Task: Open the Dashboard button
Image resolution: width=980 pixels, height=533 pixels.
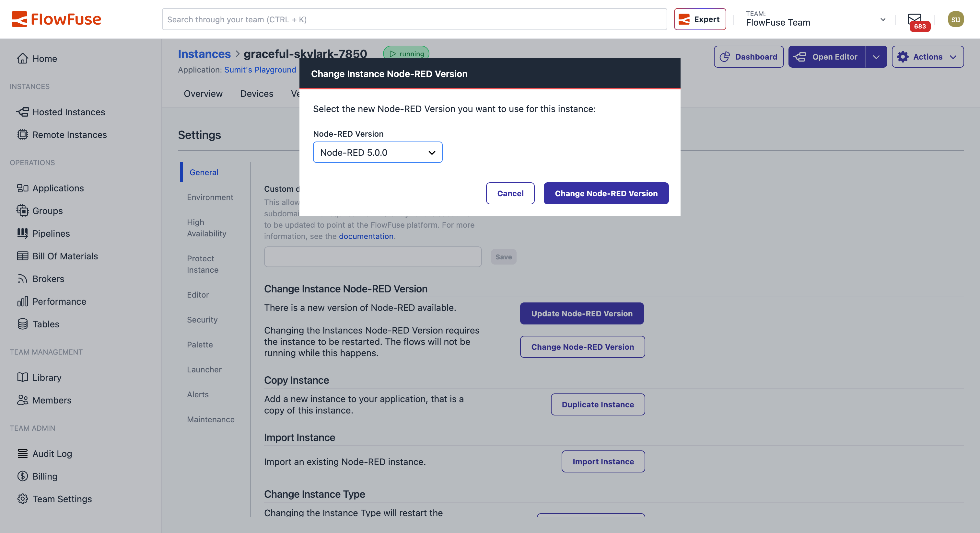Action: click(x=748, y=57)
